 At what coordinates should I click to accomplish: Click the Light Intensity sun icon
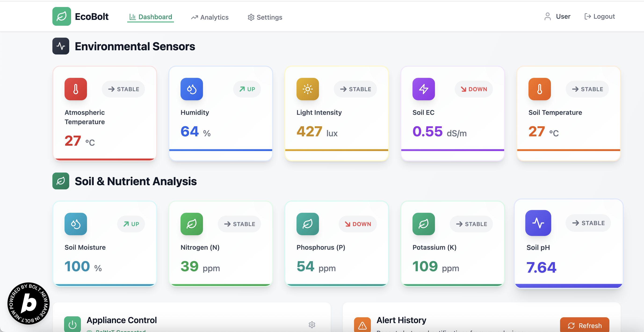308,89
